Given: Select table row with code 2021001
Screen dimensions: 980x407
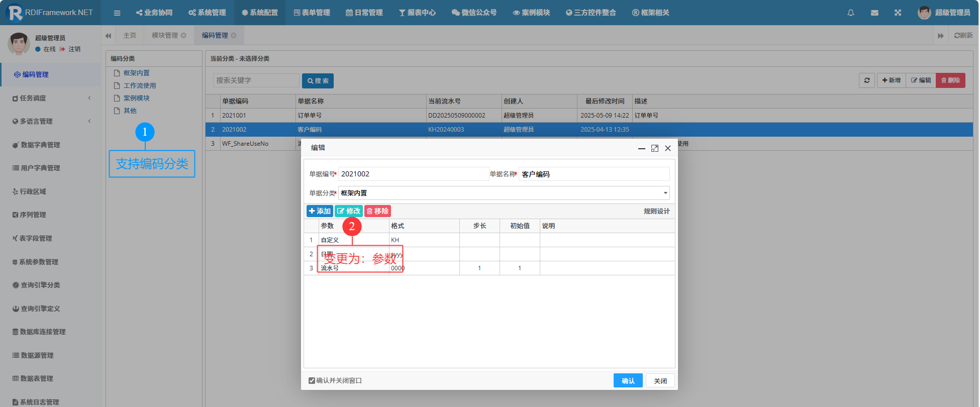Looking at the screenshot, I should (589, 116).
